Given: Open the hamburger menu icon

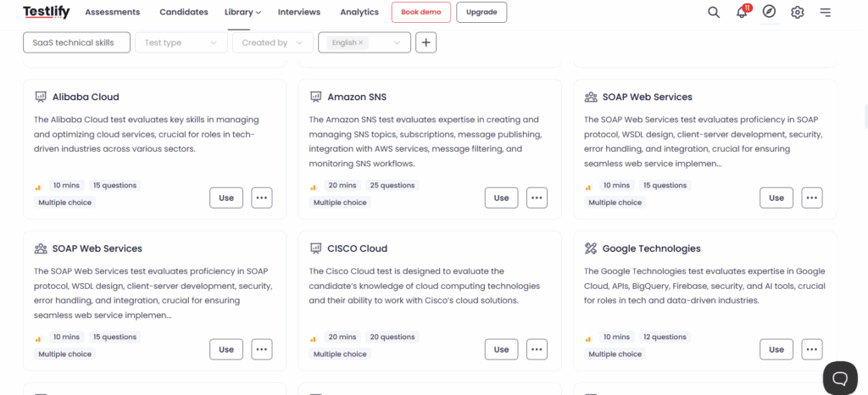Looking at the screenshot, I should [x=825, y=12].
